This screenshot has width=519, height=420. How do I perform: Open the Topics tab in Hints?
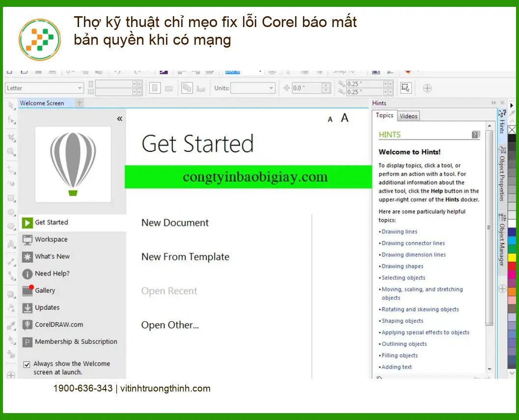384,115
